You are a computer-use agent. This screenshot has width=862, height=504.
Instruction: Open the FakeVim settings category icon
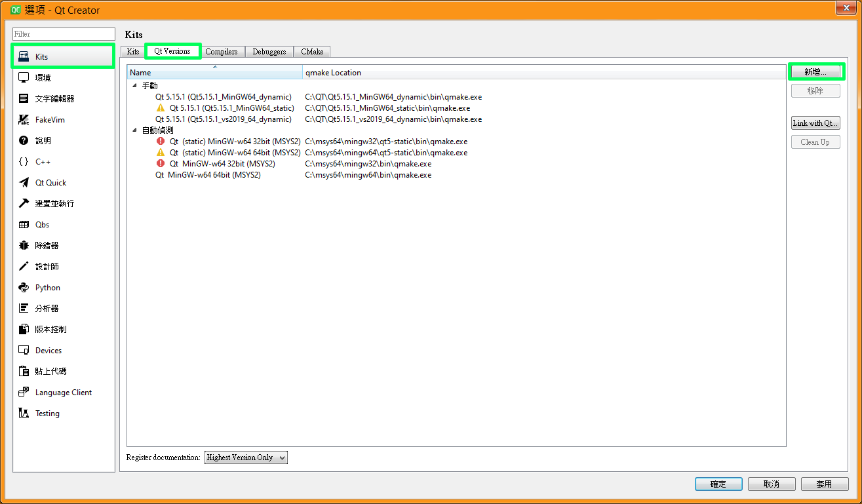pos(24,120)
